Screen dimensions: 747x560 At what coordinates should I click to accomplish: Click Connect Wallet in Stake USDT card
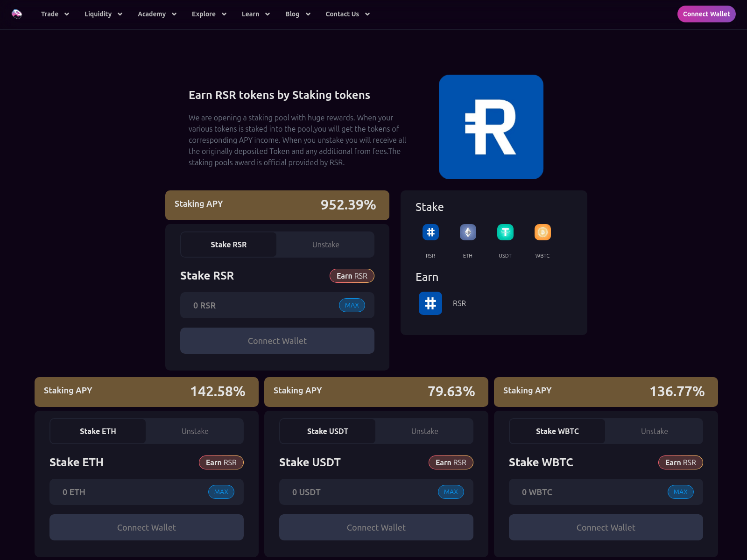tap(376, 527)
